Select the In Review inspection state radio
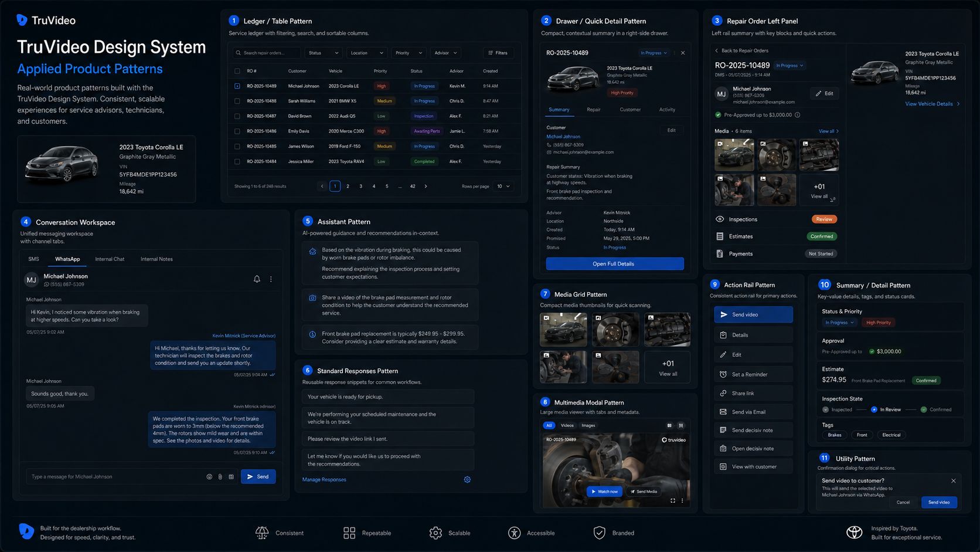This screenshot has width=980, height=552. (x=874, y=409)
